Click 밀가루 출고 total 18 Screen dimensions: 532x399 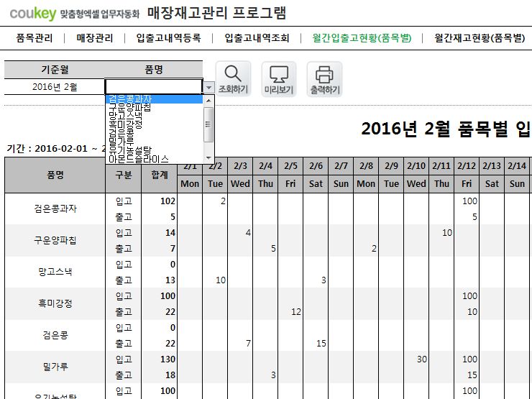coord(170,375)
